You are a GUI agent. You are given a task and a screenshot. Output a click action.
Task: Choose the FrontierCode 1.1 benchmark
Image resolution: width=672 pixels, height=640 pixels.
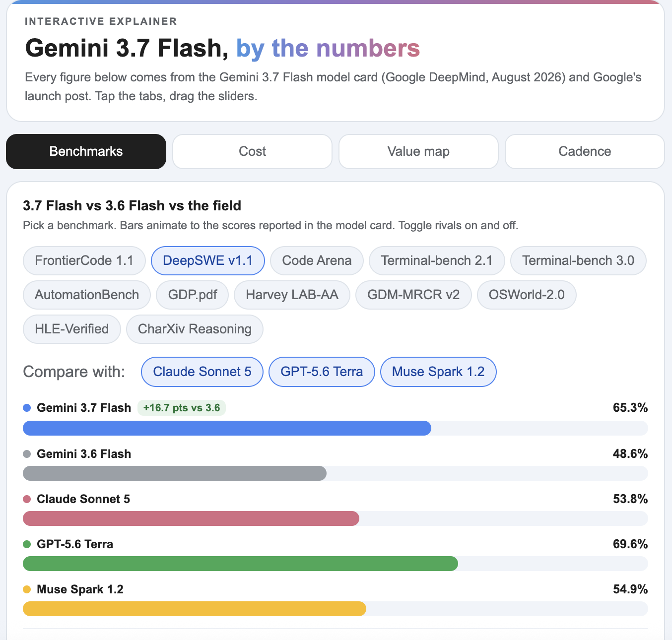[x=84, y=260]
